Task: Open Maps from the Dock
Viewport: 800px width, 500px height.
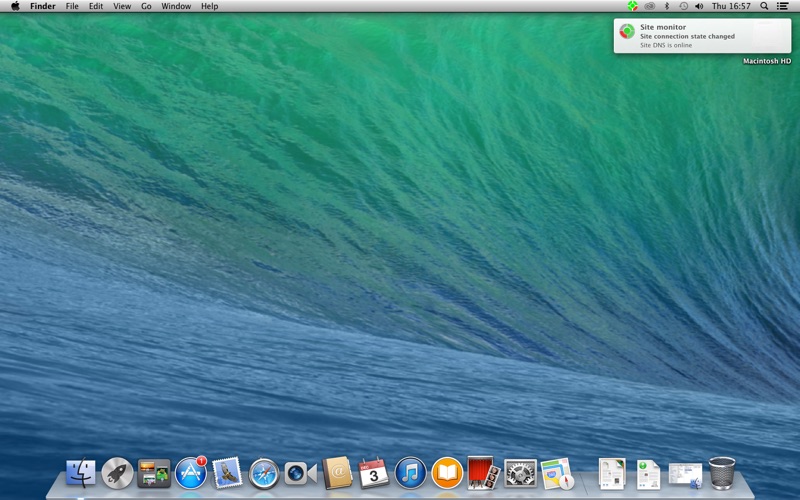Action: [x=557, y=473]
